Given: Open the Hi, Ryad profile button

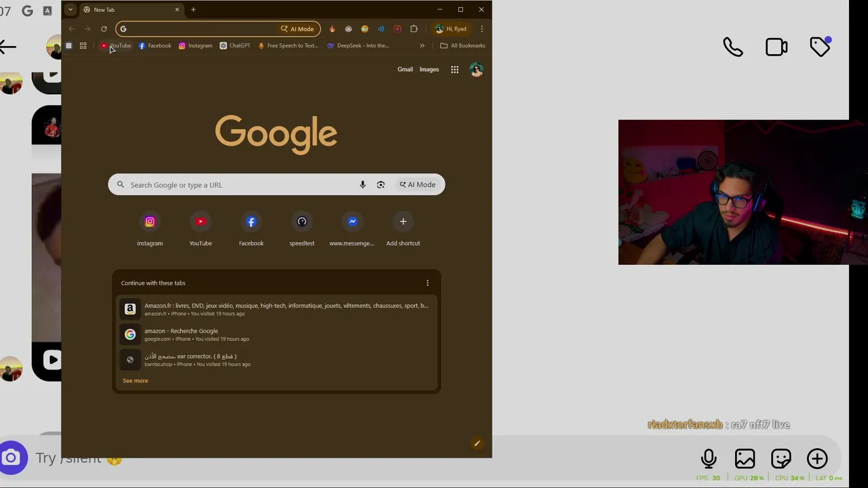Looking at the screenshot, I should pos(451,29).
